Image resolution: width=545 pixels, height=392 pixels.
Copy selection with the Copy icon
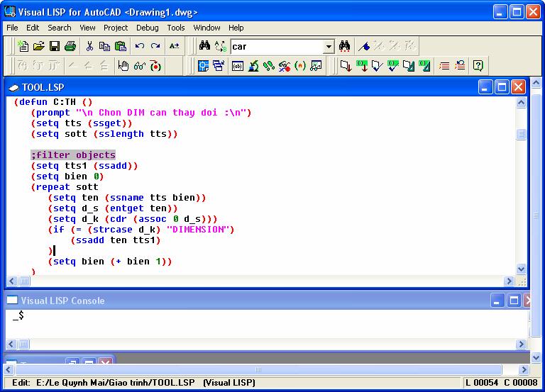[x=104, y=46]
